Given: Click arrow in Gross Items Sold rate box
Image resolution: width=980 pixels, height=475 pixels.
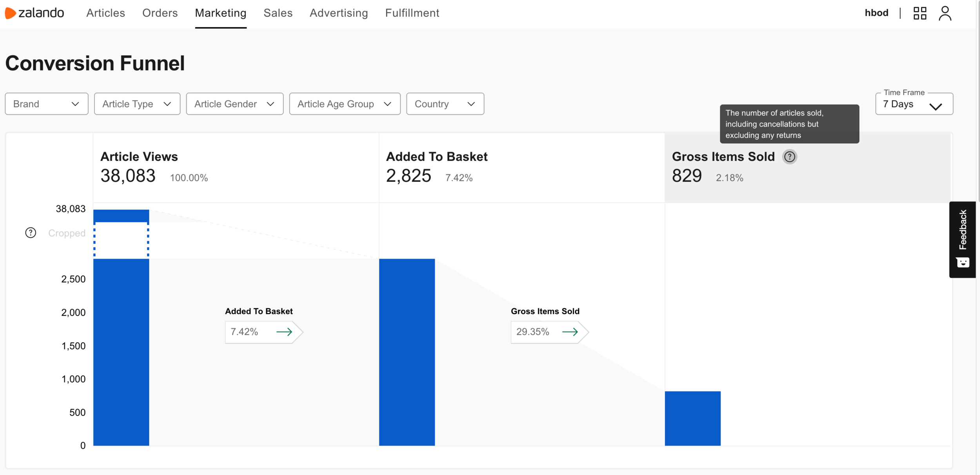Looking at the screenshot, I should pyautogui.click(x=570, y=332).
